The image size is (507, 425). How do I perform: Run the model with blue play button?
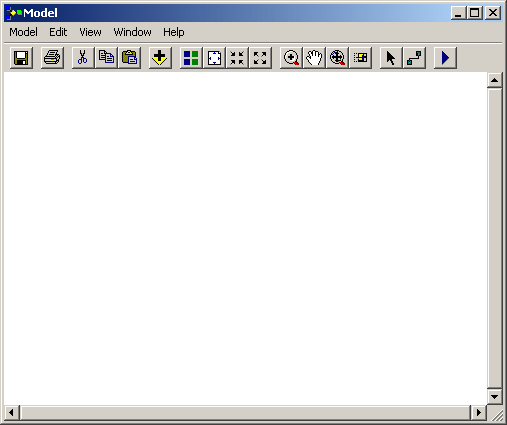(x=445, y=58)
